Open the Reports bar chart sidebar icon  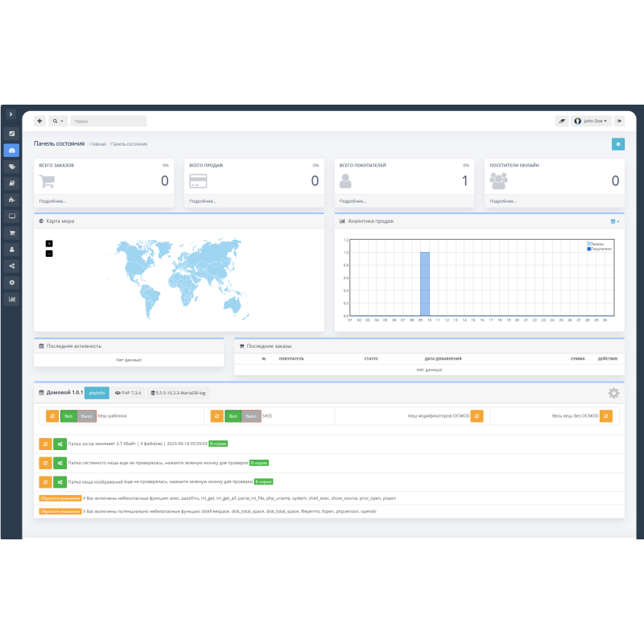click(x=11, y=299)
